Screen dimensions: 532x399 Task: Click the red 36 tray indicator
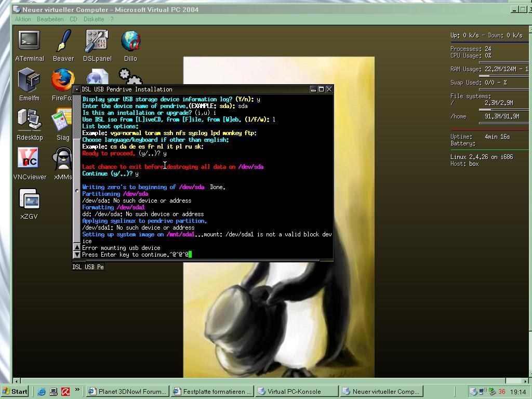tap(502, 392)
